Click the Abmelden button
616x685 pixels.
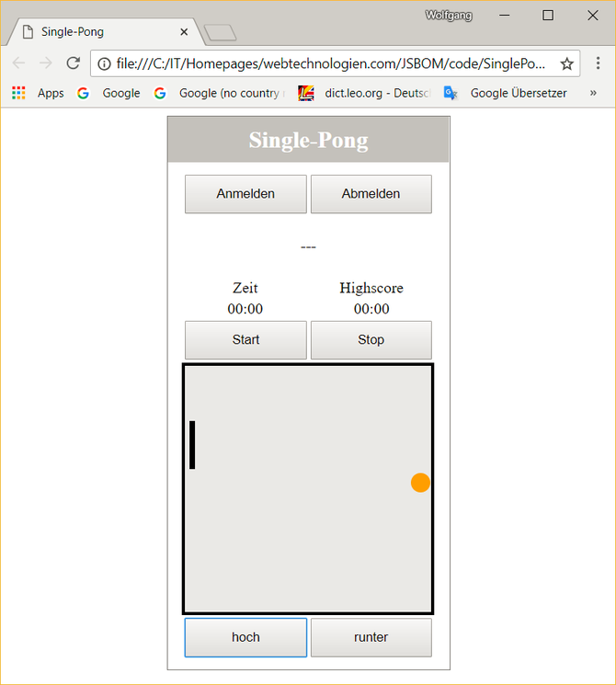coord(371,194)
